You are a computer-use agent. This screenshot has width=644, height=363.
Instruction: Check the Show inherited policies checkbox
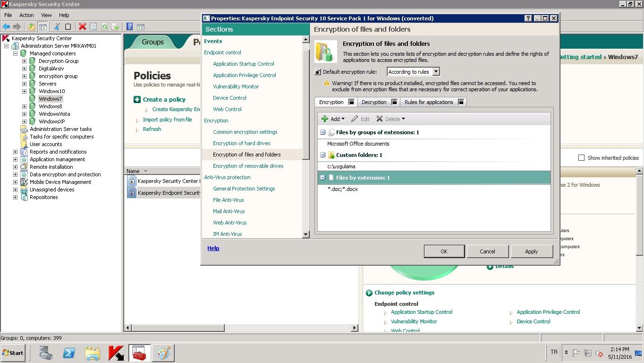point(582,158)
